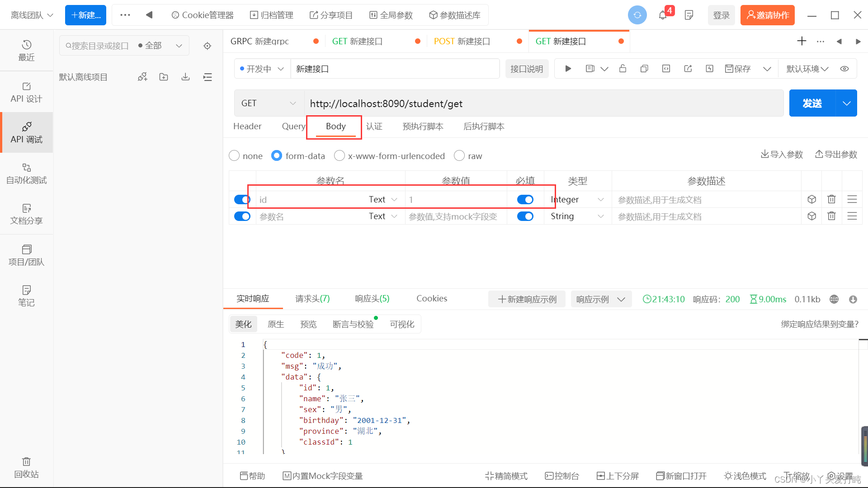Image resolution: width=868 pixels, height=488 pixels.
Task: Click the collapse list icon in project row
Action: click(208, 77)
